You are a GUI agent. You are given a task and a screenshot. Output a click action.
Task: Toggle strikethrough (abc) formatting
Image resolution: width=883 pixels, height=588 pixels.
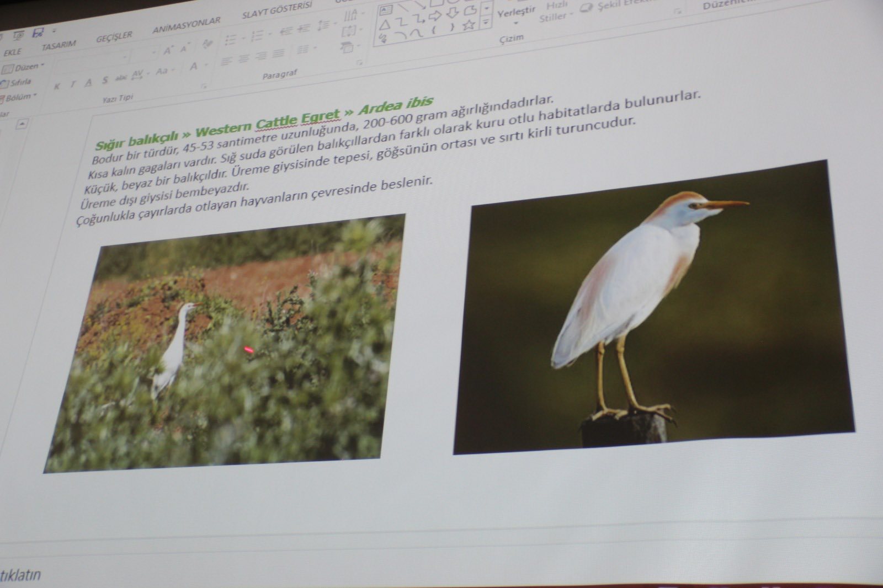pos(122,78)
